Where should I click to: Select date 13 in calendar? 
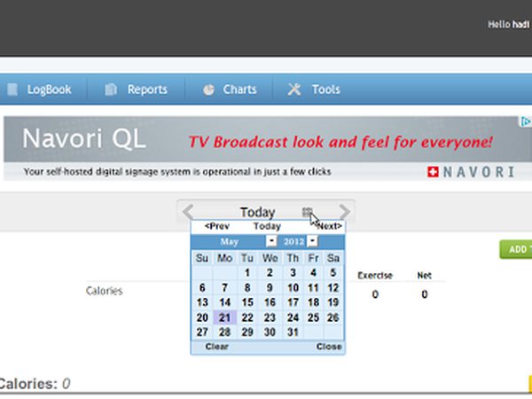pos(202,302)
